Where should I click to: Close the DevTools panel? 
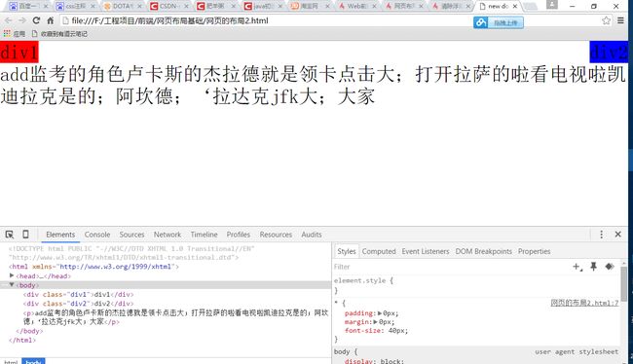click(x=617, y=235)
